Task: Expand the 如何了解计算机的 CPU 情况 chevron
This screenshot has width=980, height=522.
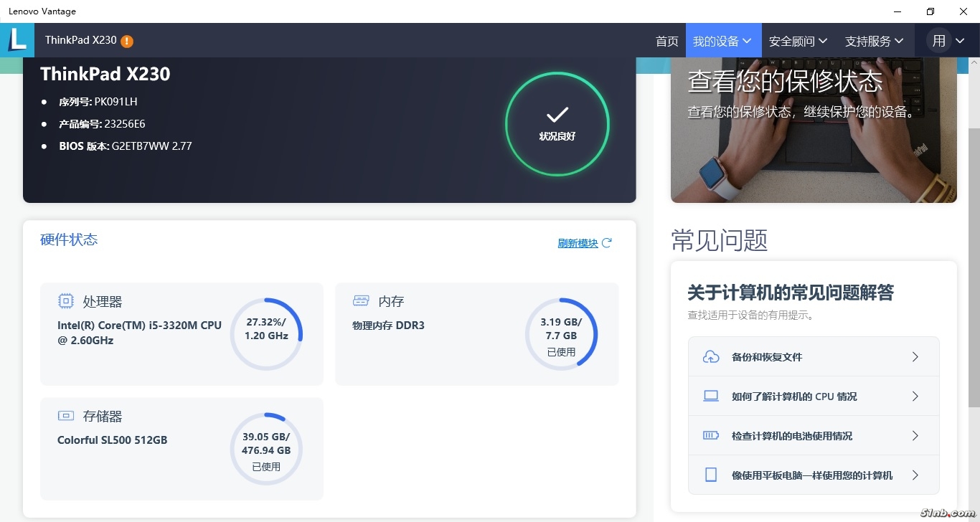Action: tap(915, 396)
